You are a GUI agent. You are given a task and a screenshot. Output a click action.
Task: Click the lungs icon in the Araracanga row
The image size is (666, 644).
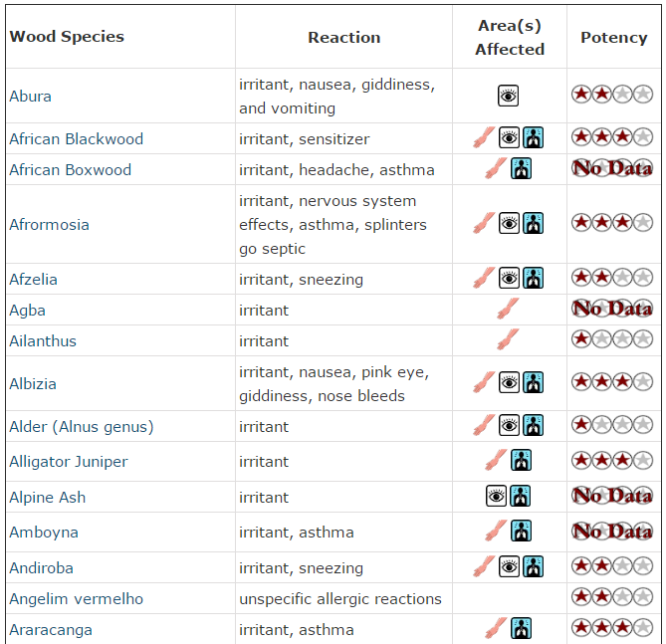(522, 628)
